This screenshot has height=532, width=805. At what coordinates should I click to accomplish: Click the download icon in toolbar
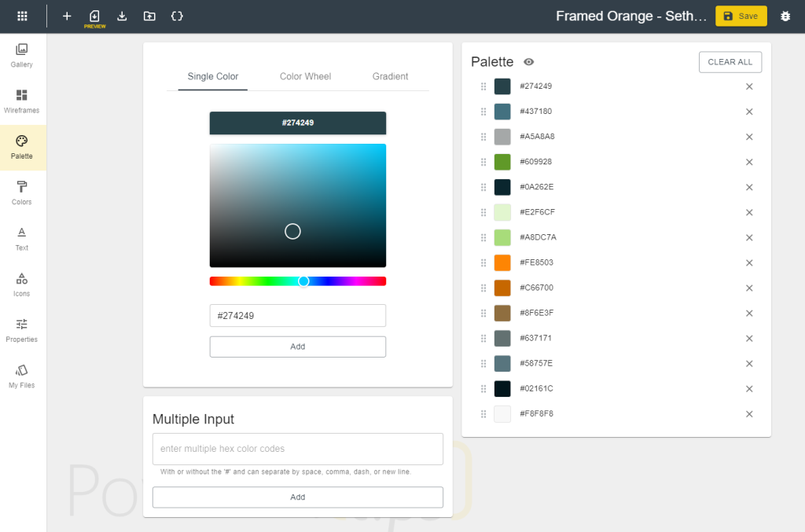pos(122,16)
